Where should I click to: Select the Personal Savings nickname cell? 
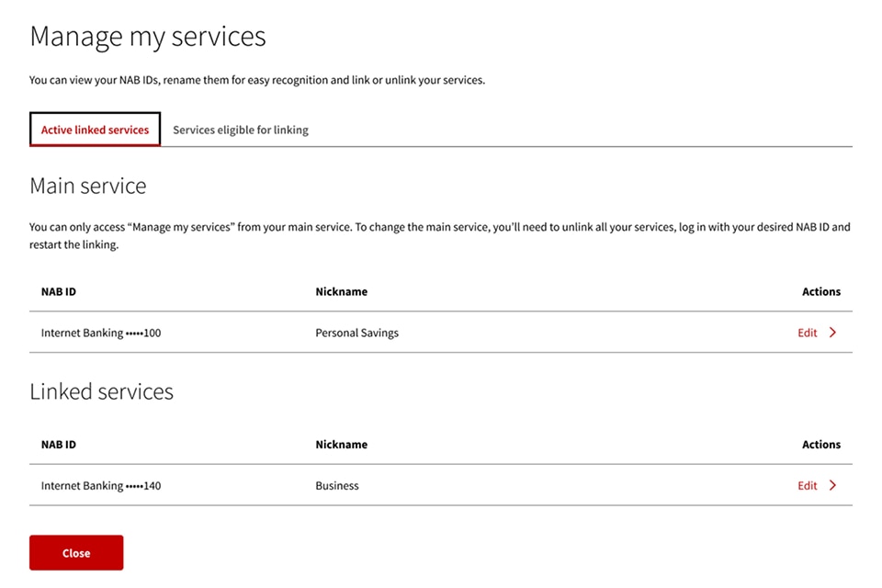coord(356,333)
